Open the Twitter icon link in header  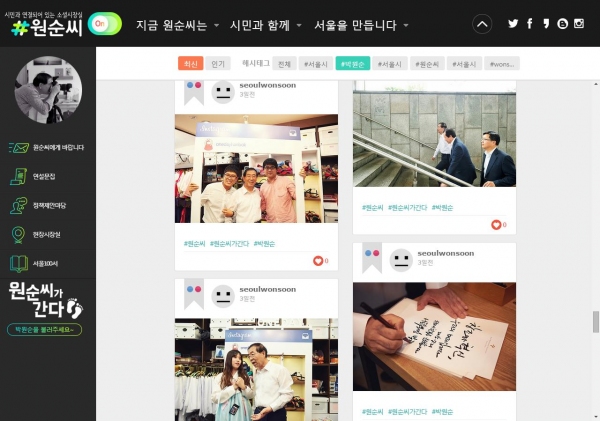(513, 24)
